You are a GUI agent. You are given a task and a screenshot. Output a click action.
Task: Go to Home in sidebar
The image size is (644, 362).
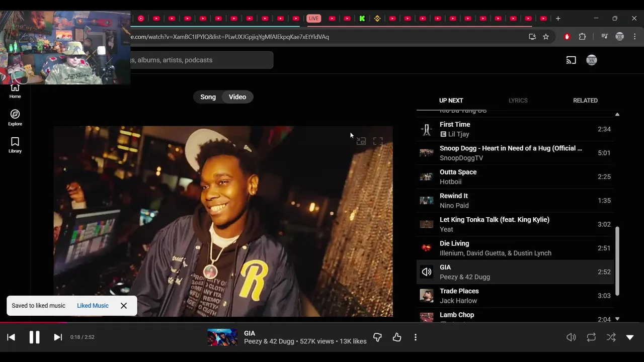15,91
